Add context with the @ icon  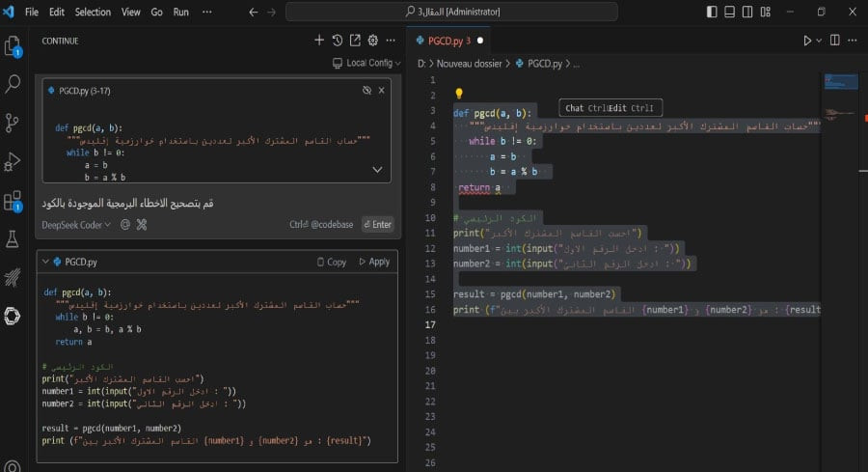(x=125, y=224)
